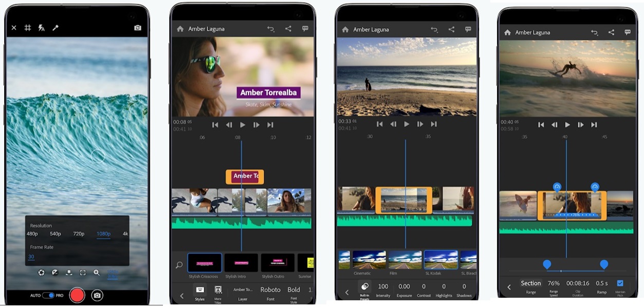Open the Bold Font Style dropdown

[294, 294]
